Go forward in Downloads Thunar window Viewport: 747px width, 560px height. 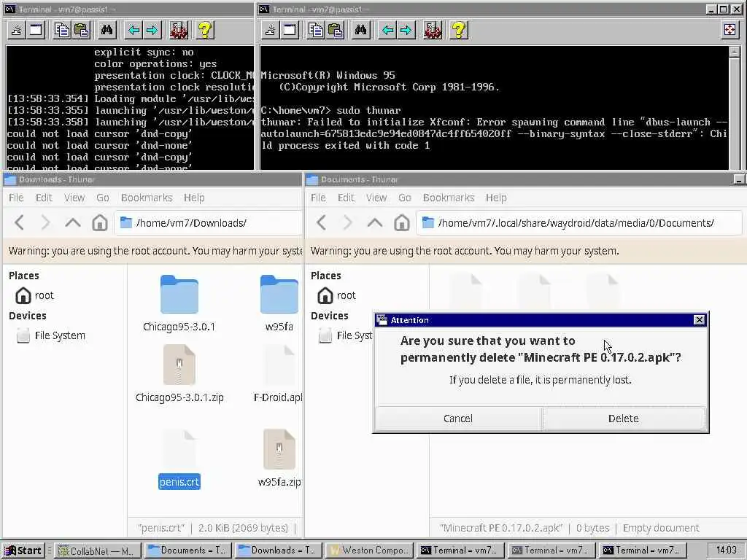click(x=46, y=222)
